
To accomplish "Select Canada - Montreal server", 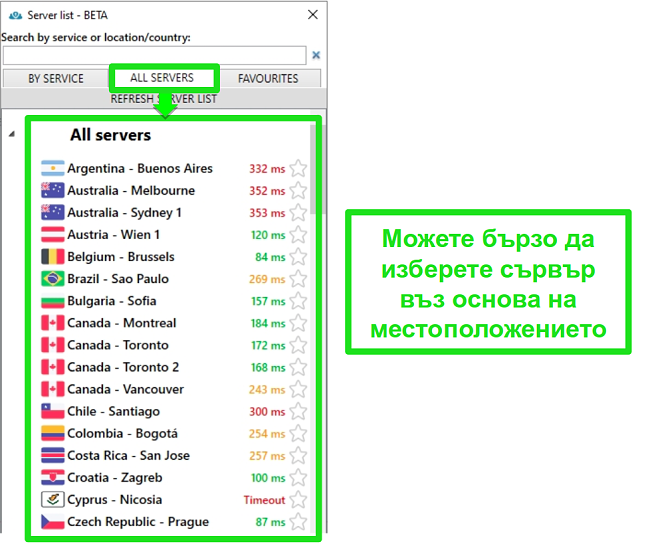I will tap(121, 323).
